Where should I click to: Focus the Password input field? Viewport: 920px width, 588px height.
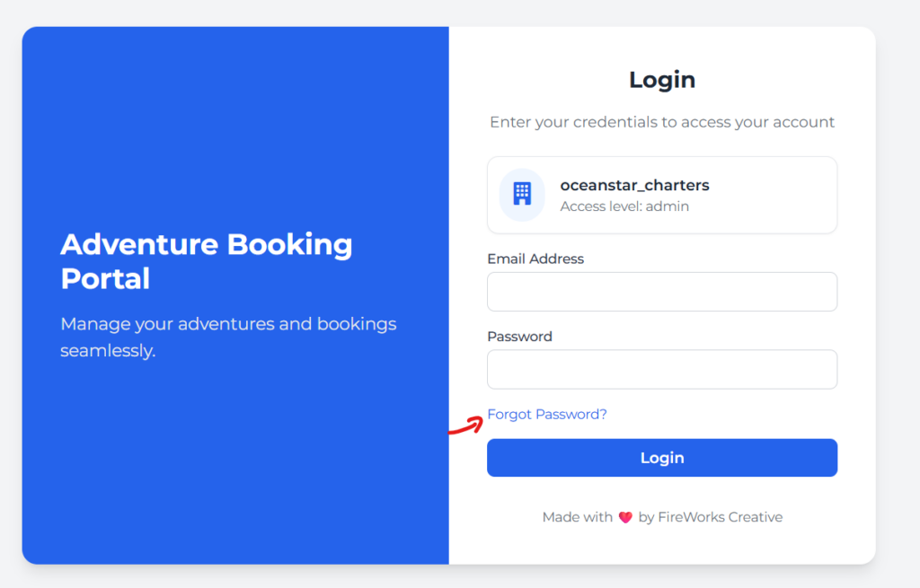pyautogui.click(x=662, y=369)
